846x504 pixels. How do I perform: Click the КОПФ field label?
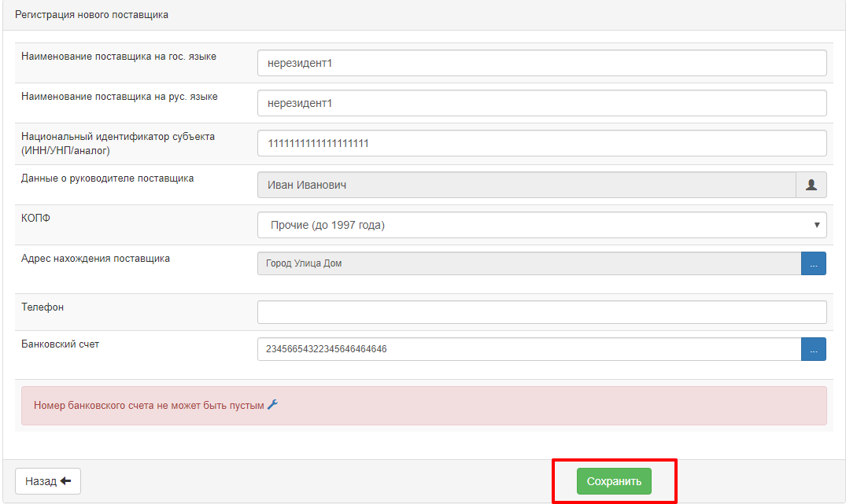[x=35, y=219]
